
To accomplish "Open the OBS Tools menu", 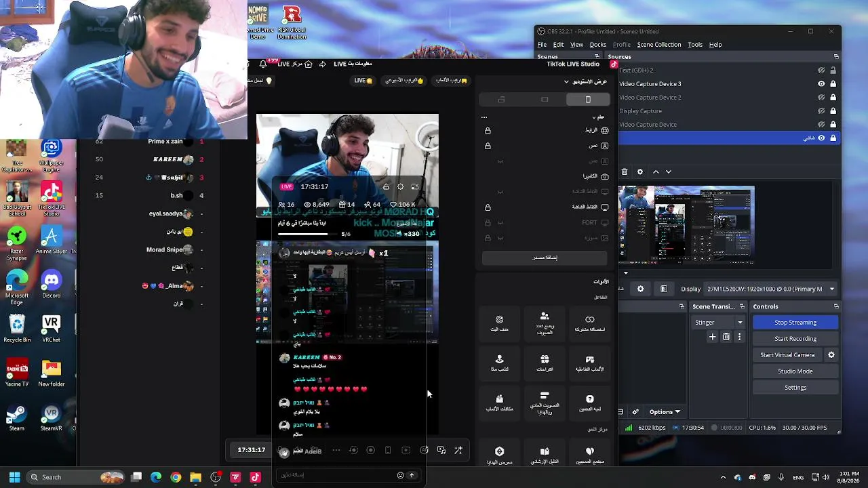I will point(695,45).
